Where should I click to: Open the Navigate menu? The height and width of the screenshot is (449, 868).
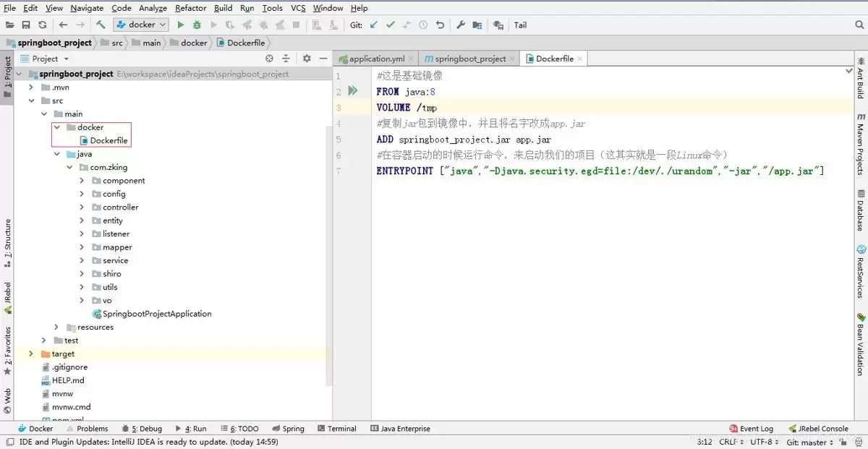86,8
